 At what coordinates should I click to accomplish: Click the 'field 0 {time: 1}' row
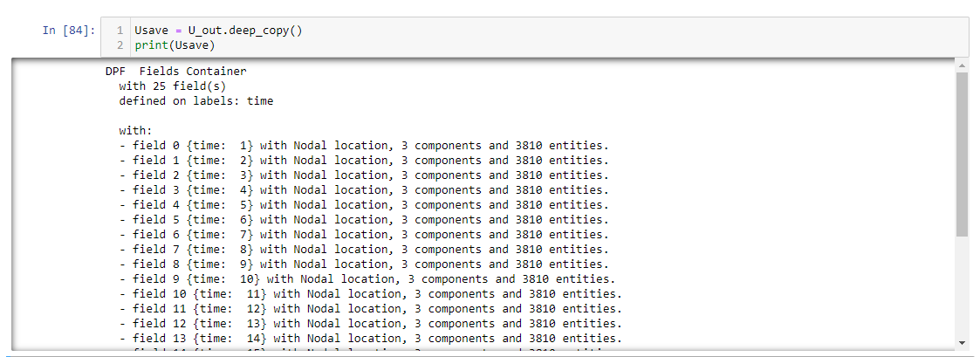[x=364, y=146]
